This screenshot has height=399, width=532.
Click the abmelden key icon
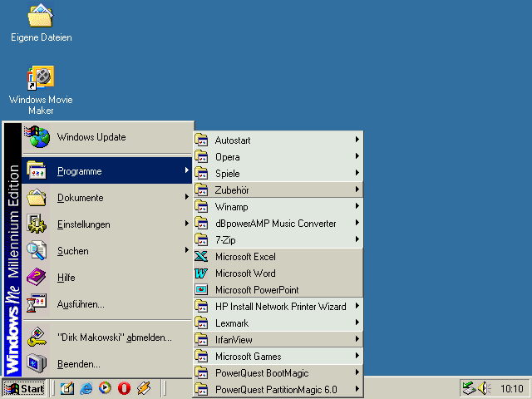37,337
